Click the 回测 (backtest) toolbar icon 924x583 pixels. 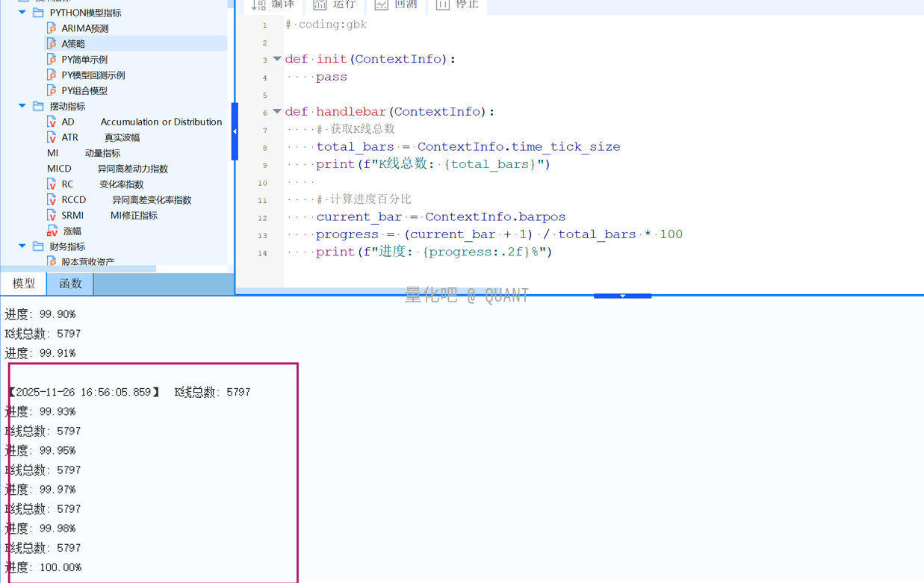point(382,4)
